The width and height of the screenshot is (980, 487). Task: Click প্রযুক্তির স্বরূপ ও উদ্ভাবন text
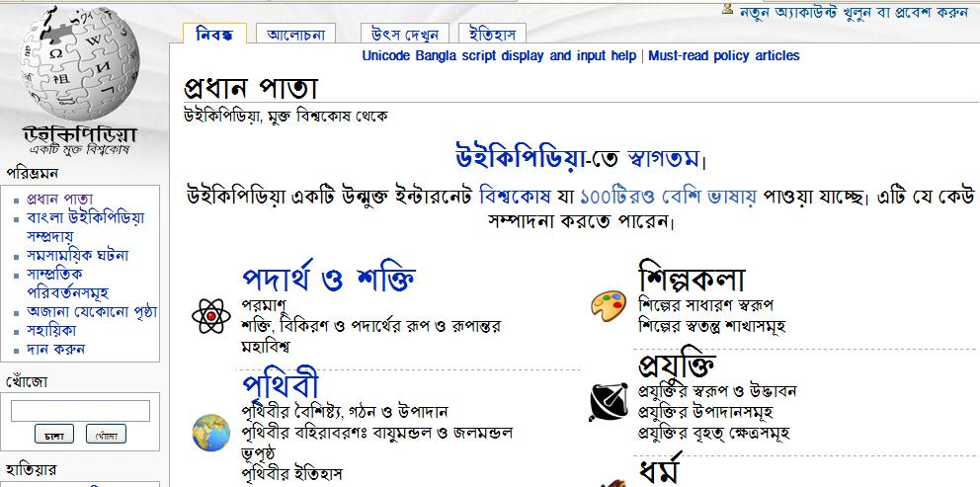(x=717, y=392)
